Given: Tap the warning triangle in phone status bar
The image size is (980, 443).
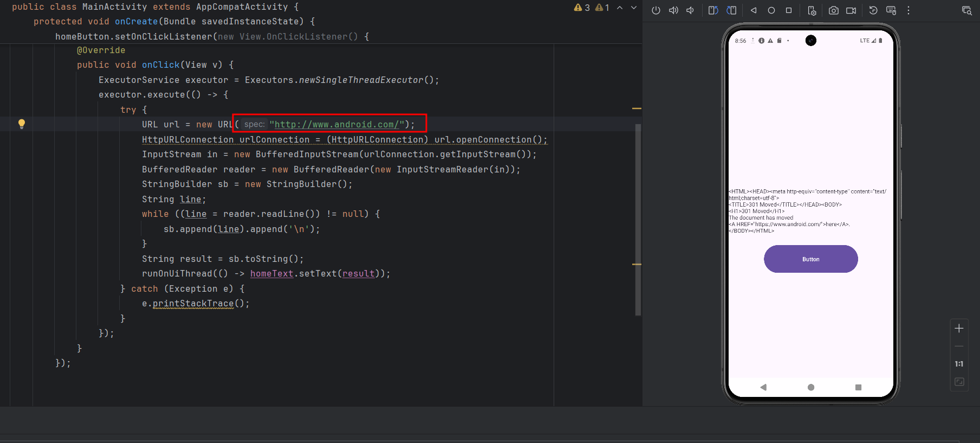Looking at the screenshot, I should tap(770, 41).
